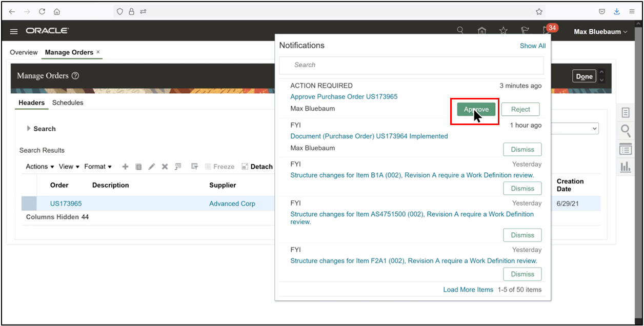Click the Show All notifications link
Image resolution: width=644 pixels, height=326 pixels.
click(532, 46)
